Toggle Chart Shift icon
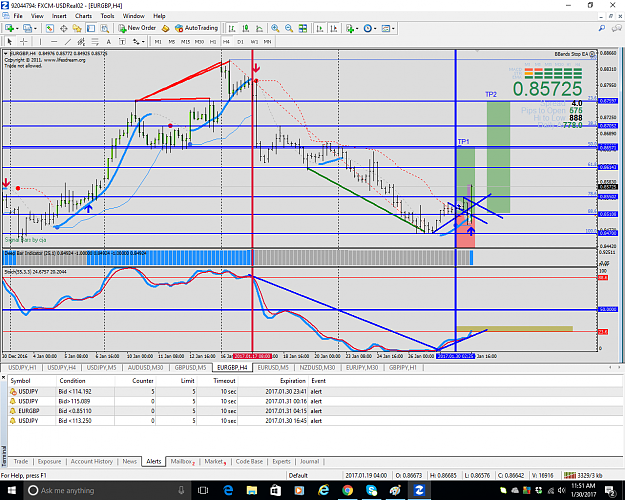Viewport: 625px width, 500px height. tap(334, 28)
